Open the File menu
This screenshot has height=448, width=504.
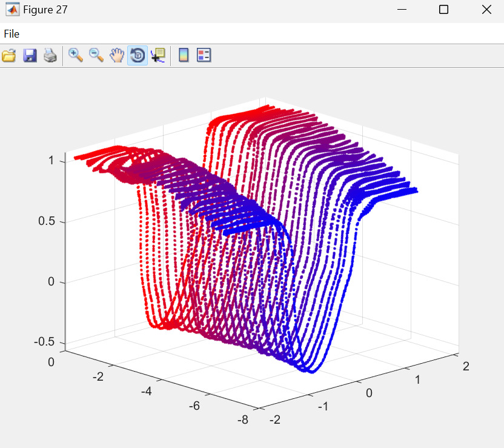(12, 34)
